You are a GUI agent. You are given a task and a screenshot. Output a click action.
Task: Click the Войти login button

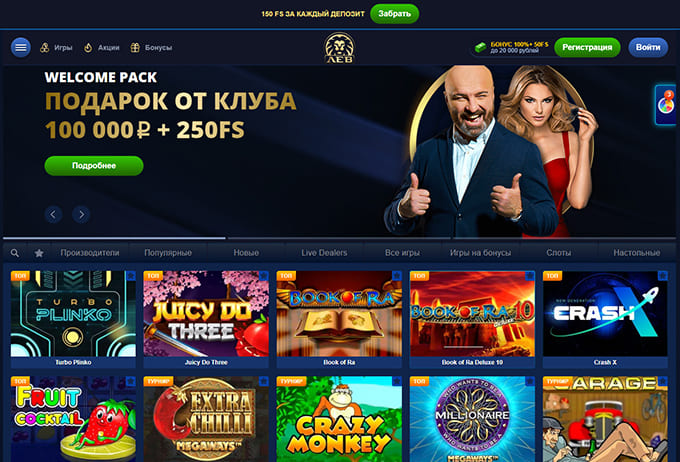[x=648, y=47]
